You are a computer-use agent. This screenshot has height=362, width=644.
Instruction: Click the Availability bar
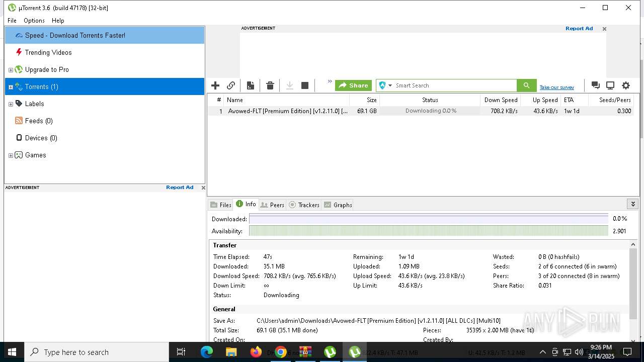click(429, 231)
